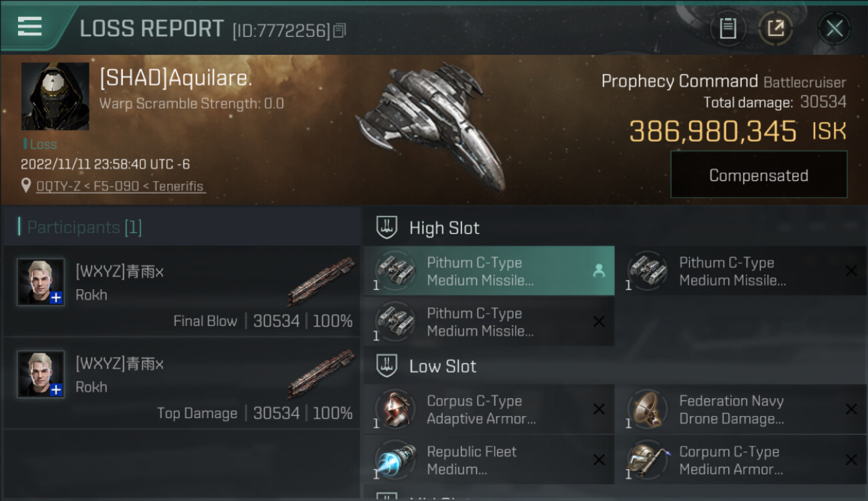Viewport: 868px width, 501px height.
Task: Share the loss report externally
Action: (776, 28)
